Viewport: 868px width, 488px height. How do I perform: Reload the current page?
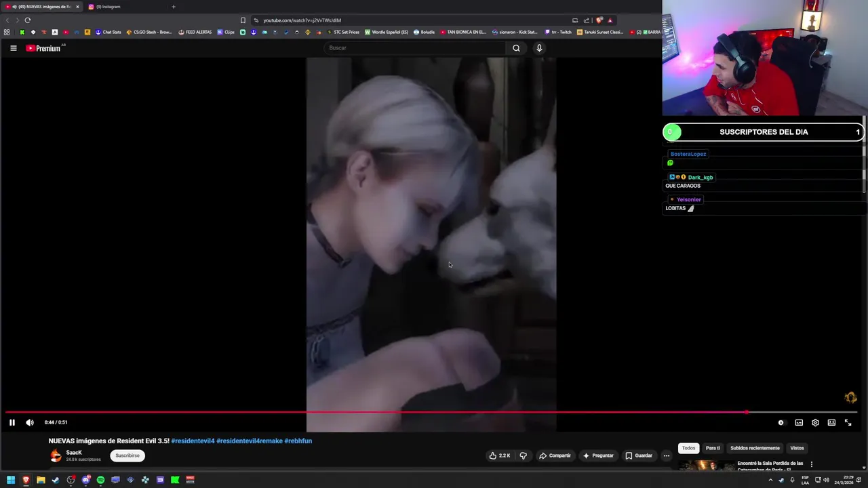pos(28,20)
